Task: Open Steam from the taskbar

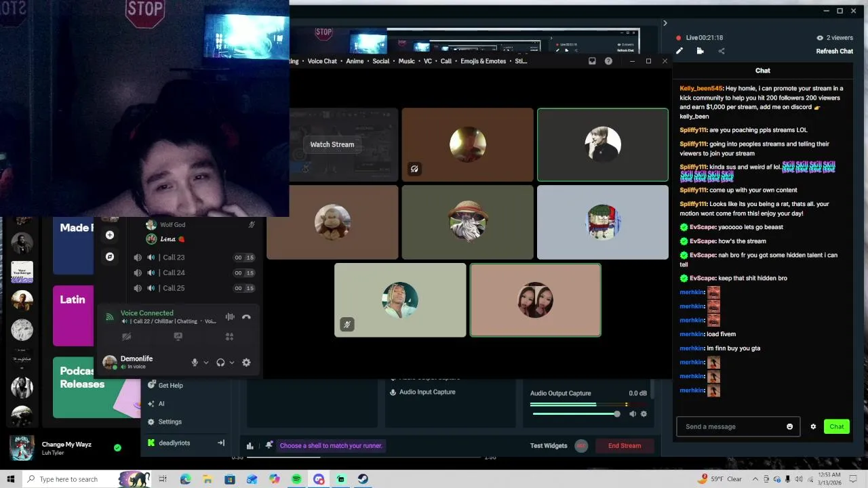Action: click(x=363, y=479)
